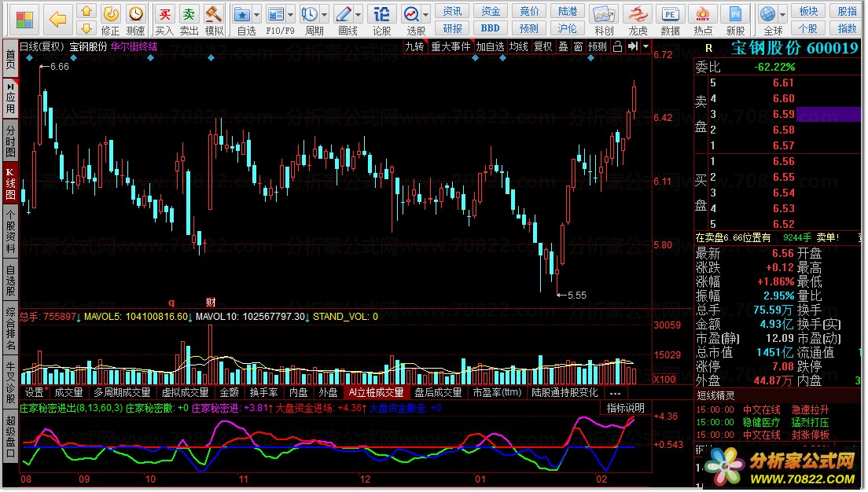Click the padlock icon on chart toolbar
Image resolution: width=868 pixels, height=492 pixels.
click(x=617, y=46)
